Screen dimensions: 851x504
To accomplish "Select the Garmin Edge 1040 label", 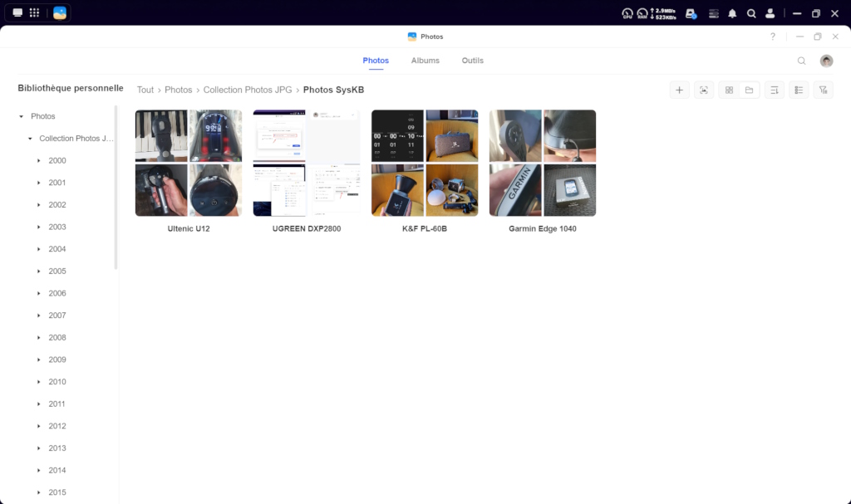I will [542, 228].
